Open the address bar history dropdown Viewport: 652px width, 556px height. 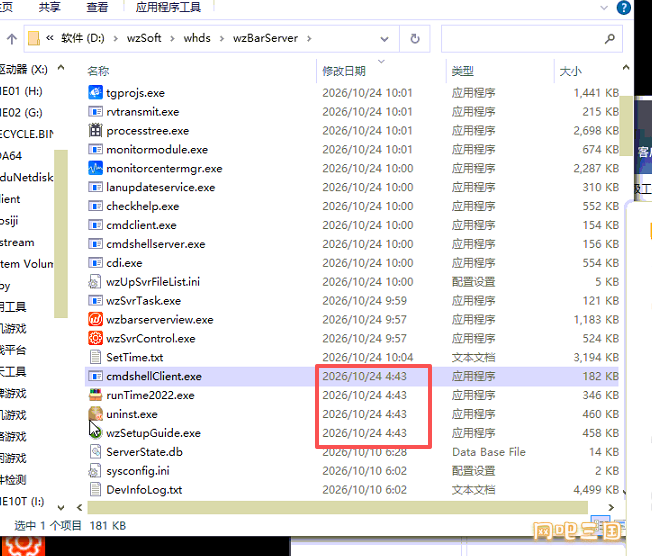click(384, 39)
